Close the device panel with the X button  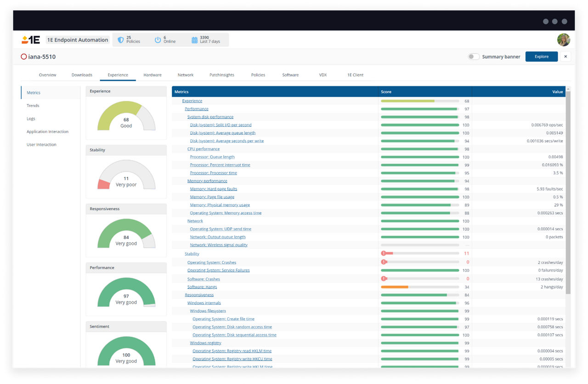(565, 57)
